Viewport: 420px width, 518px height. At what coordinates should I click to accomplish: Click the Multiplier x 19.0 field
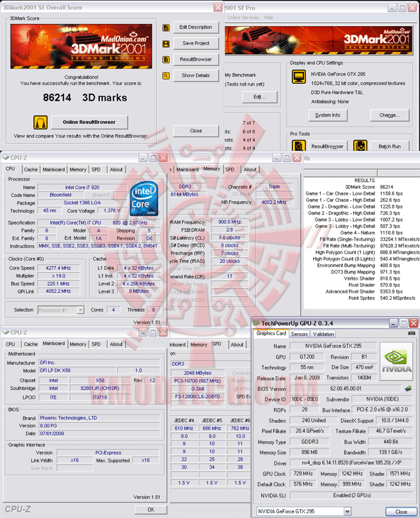58,276
